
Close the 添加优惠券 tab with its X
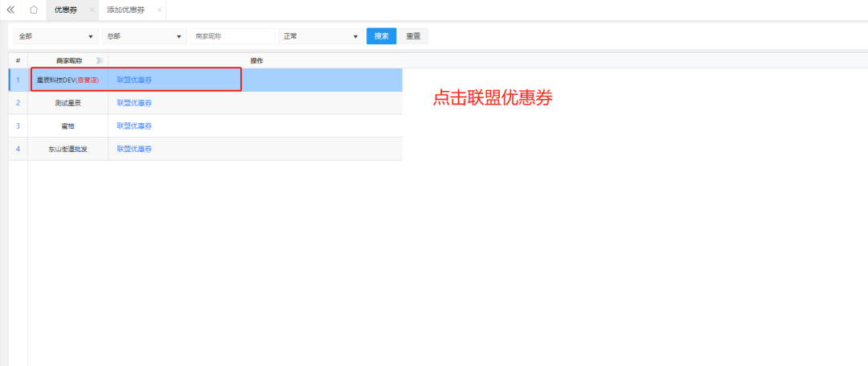point(159,10)
